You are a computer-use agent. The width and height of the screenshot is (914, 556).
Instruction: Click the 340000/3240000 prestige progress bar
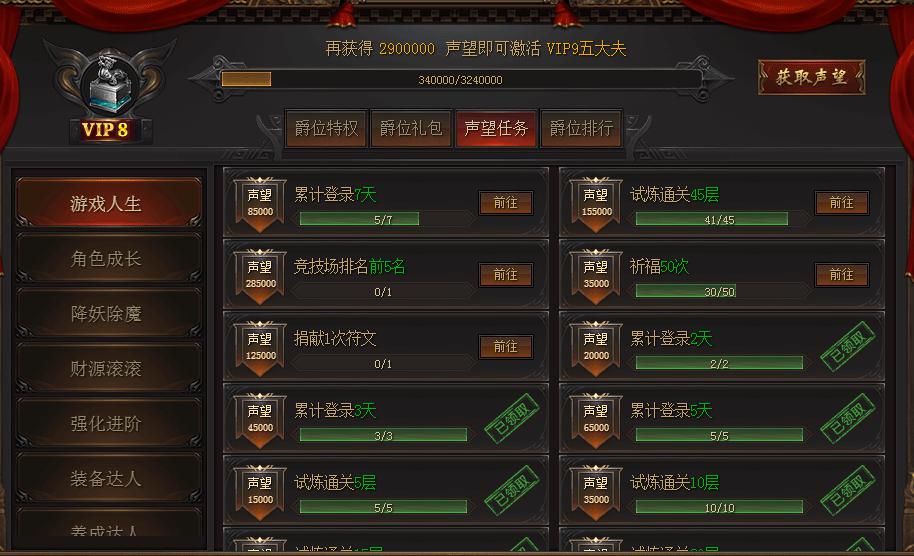coord(460,79)
